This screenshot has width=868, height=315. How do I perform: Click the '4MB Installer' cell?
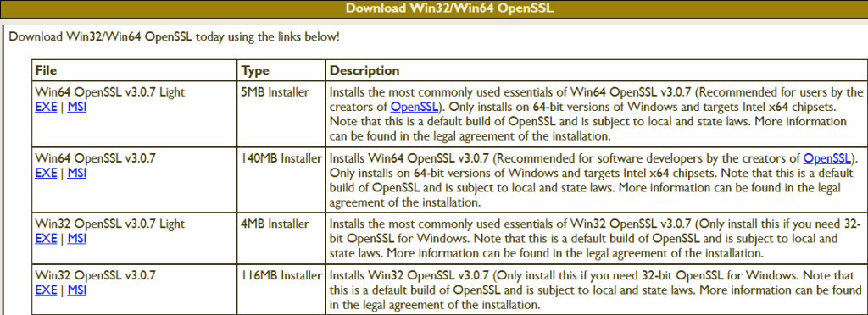pos(281,239)
